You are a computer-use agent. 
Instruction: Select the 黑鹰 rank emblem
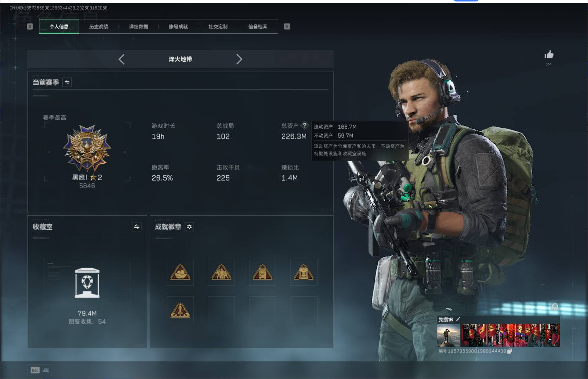click(x=87, y=148)
